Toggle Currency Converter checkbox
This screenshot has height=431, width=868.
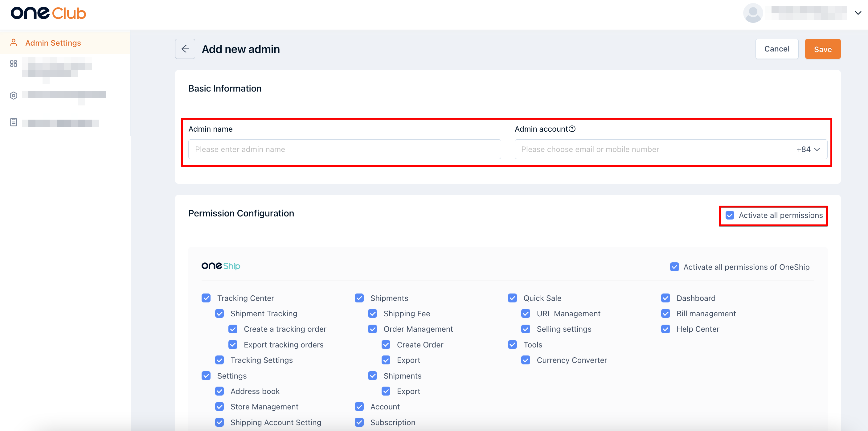(526, 360)
